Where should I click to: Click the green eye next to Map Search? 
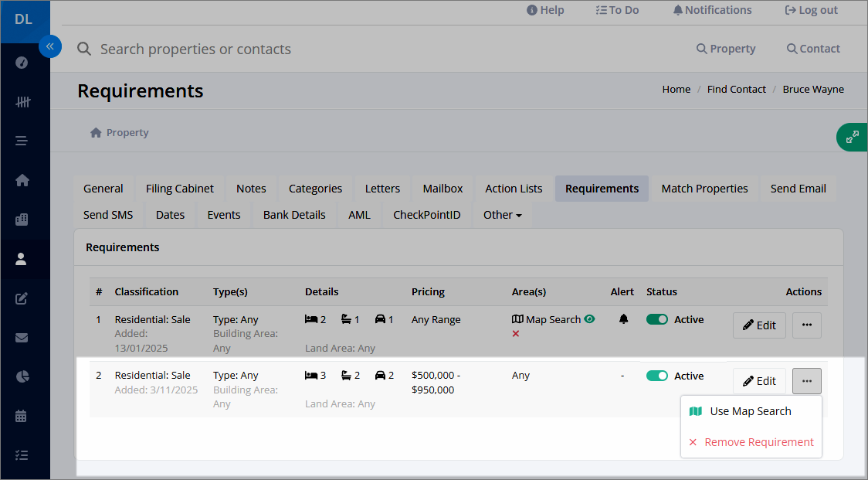pos(589,318)
